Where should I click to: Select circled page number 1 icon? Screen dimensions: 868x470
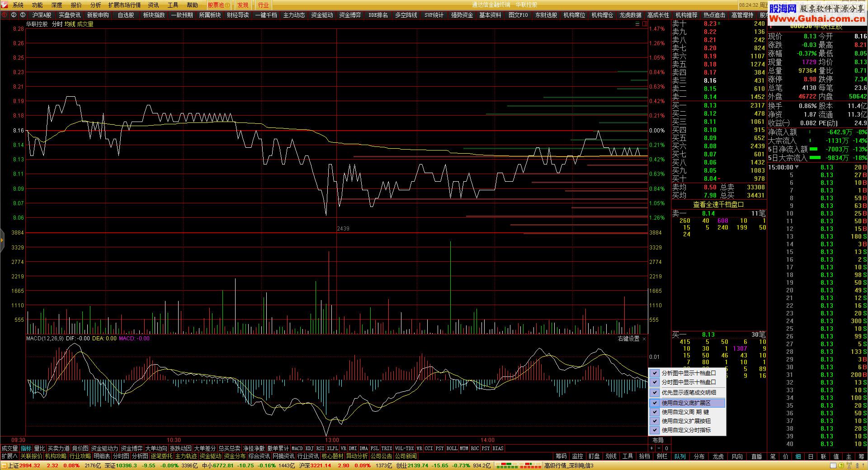click(4, 15)
